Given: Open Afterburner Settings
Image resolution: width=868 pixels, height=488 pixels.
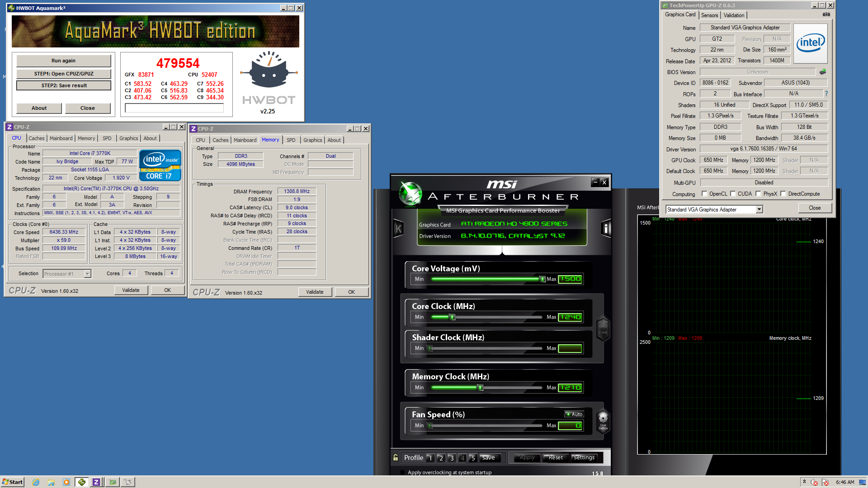Looking at the screenshot, I should coord(584,458).
